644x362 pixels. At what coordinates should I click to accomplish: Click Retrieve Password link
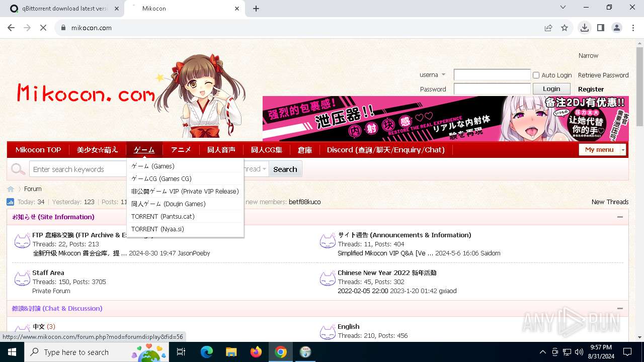pos(603,75)
